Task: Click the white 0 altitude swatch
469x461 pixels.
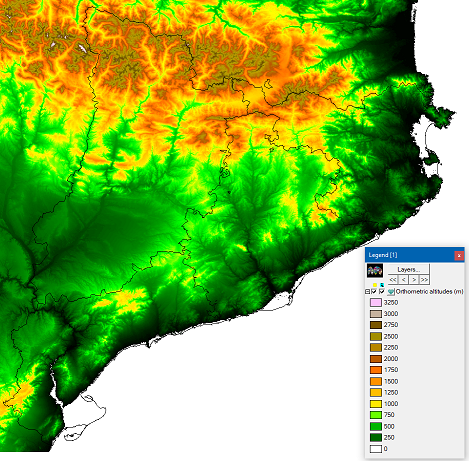Action: 376,449
